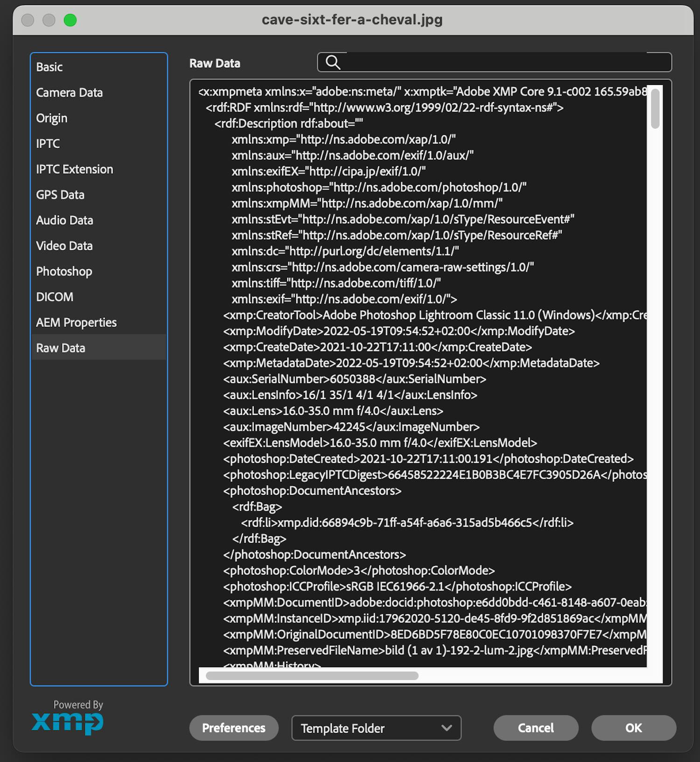700x762 pixels.
Task: Click the Cancel button
Action: click(x=536, y=728)
